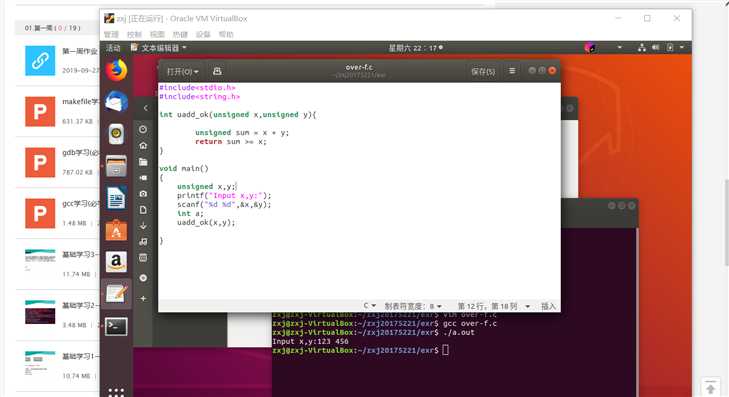
Task: Open Documents entry in Files sidebar
Action: 143,210
